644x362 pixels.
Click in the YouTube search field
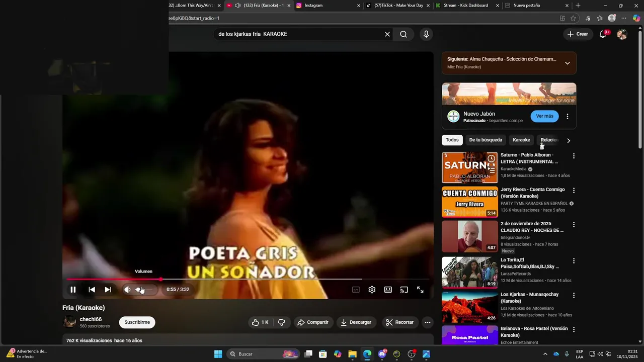(x=299, y=34)
